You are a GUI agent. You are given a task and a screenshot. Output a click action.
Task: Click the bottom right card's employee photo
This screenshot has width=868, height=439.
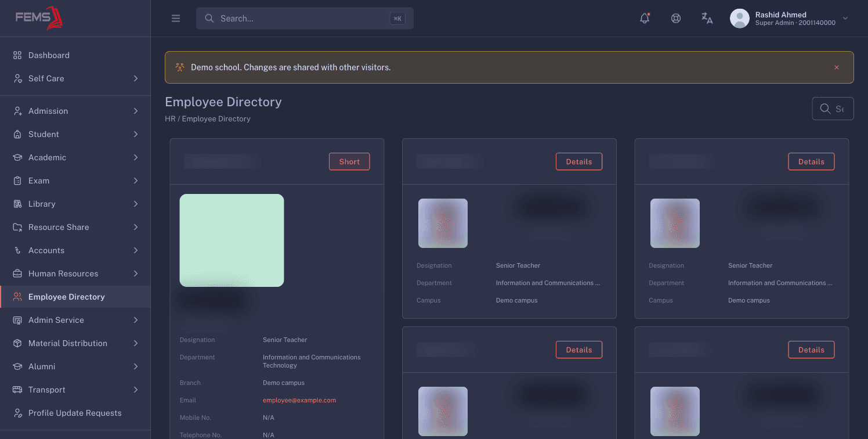pyautogui.click(x=675, y=412)
